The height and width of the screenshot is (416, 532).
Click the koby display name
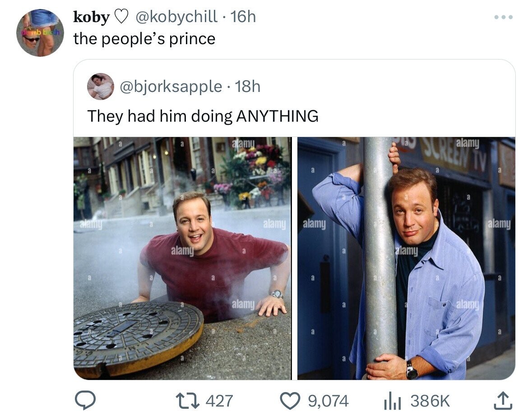91,17
